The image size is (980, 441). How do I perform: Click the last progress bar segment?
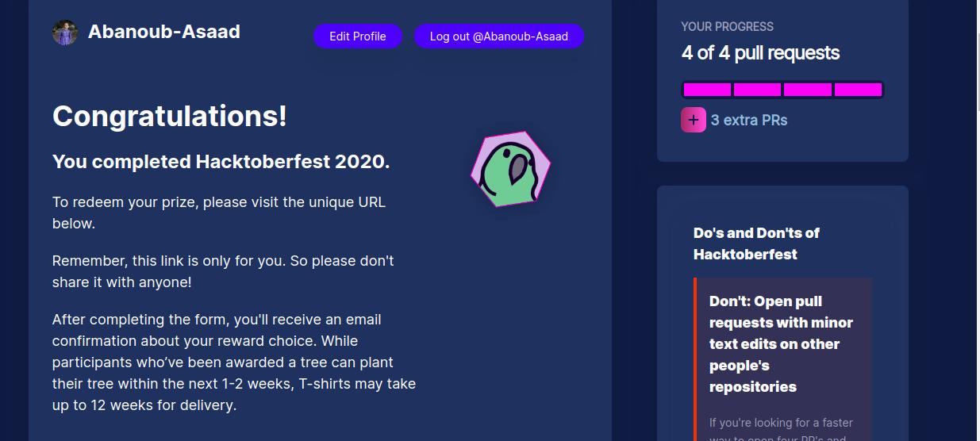tap(858, 90)
